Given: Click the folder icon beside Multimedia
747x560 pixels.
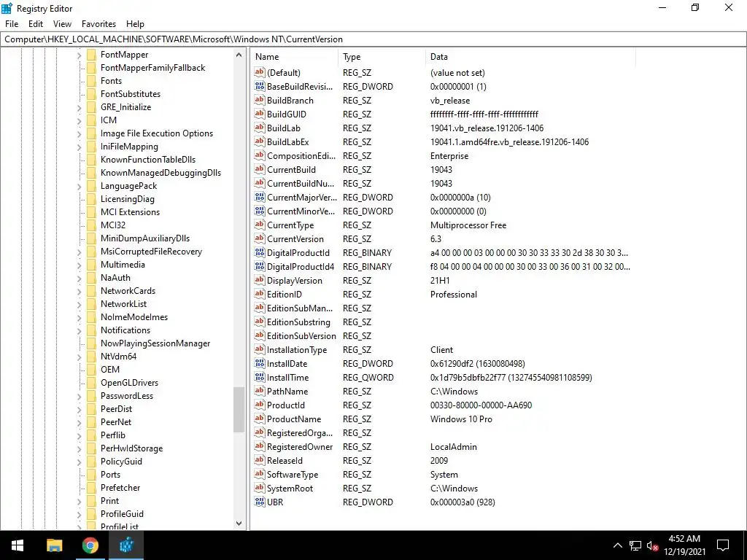Looking at the screenshot, I should (91, 265).
